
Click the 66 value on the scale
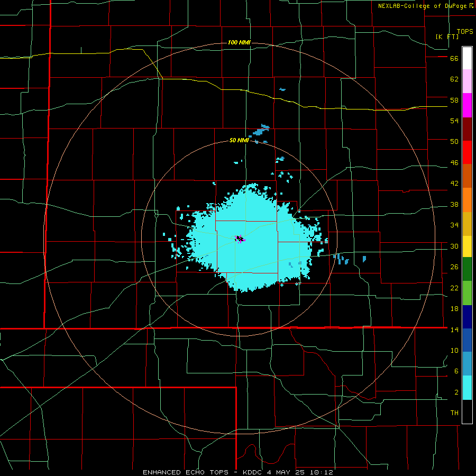[454, 59]
